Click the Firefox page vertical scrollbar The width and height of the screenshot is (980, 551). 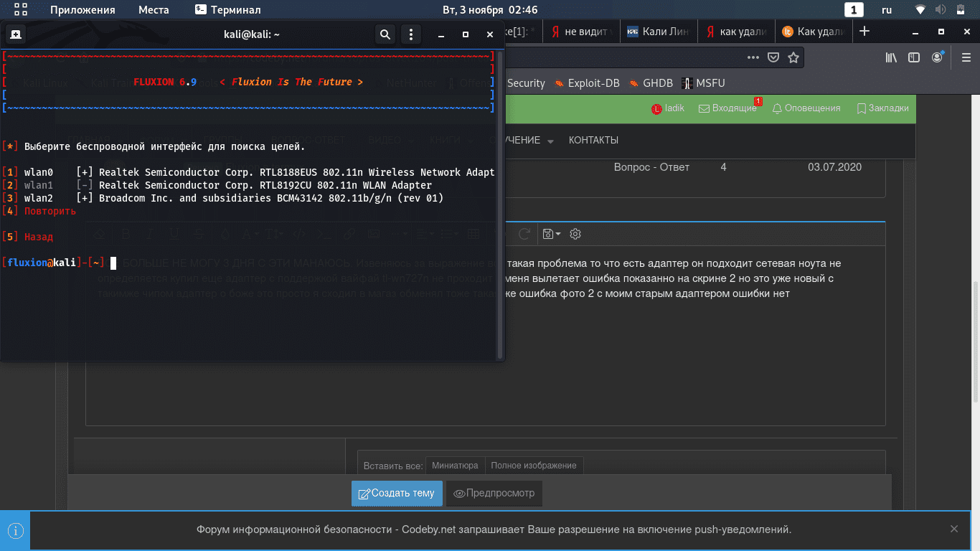pos(976,342)
